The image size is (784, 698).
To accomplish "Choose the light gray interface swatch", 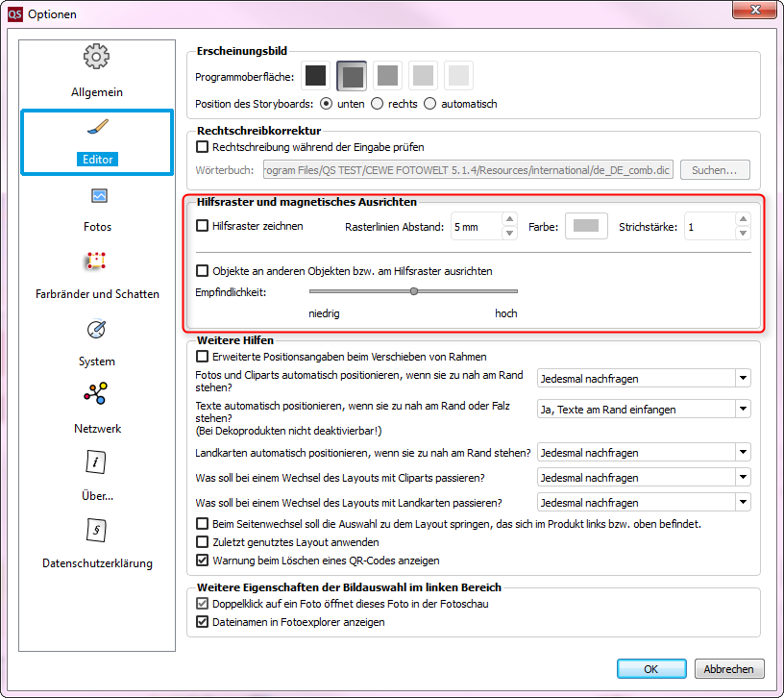I will point(423,76).
